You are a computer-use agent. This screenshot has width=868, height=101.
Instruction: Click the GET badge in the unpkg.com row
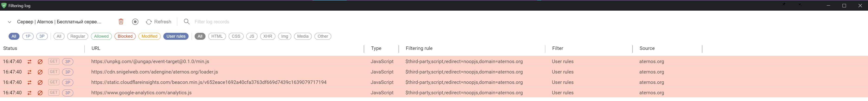click(x=54, y=61)
